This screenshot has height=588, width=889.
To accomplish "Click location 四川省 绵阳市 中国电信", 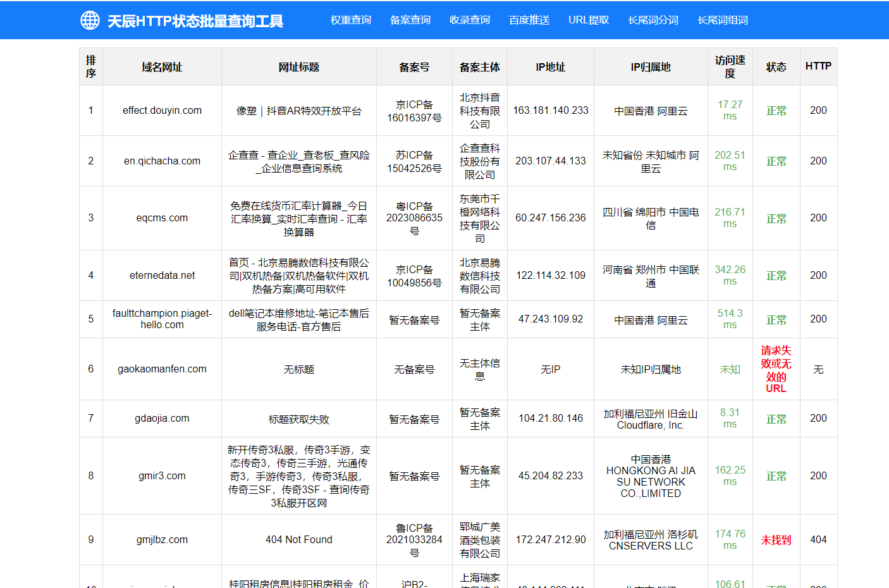I will click(651, 218).
